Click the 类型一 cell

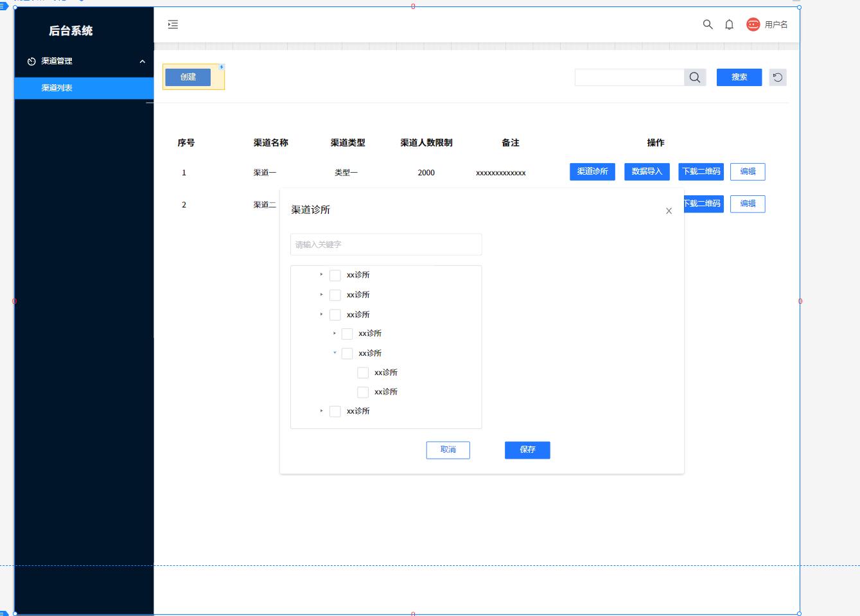346,173
